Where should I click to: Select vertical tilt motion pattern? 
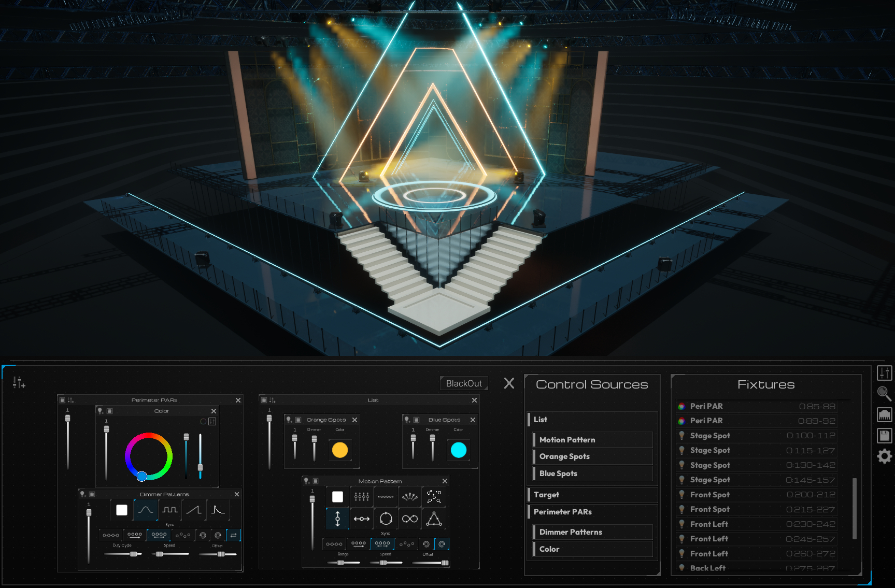click(x=337, y=519)
